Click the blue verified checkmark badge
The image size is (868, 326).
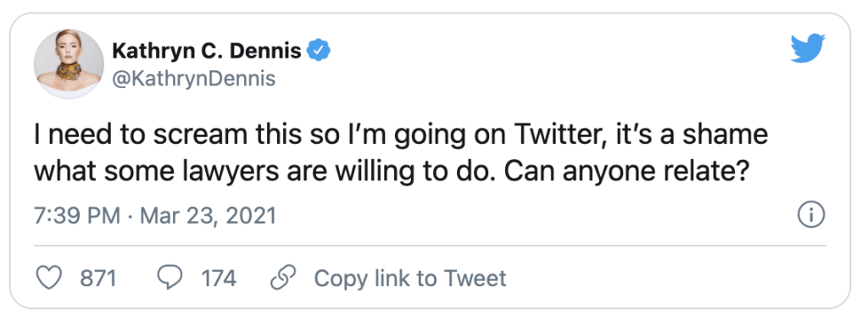[x=319, y=51]
